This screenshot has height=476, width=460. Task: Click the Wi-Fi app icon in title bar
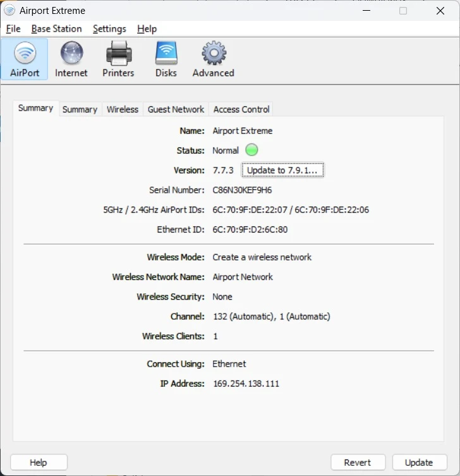9,11
